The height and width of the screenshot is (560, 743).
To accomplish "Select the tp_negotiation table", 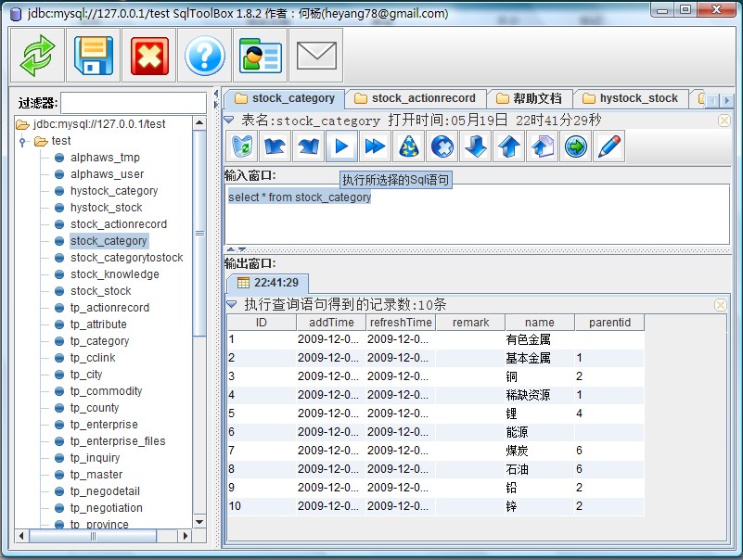I will [107, 508].
